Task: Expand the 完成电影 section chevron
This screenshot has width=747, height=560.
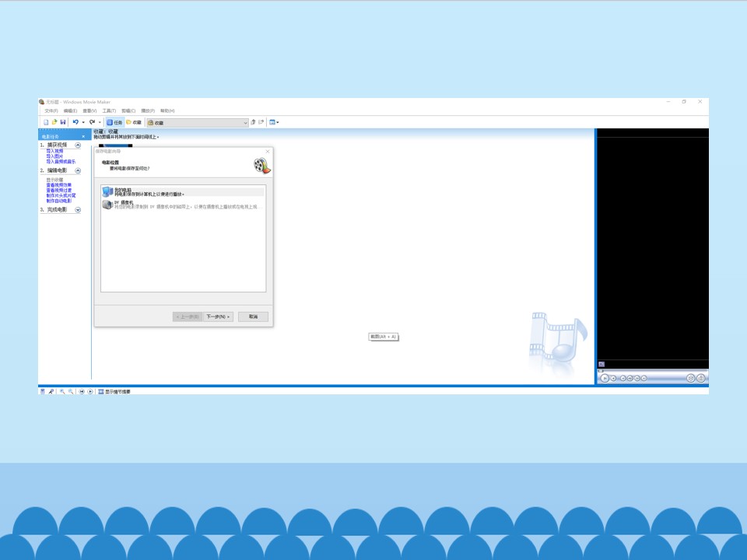Action: pyautogui.click(x=78, y=209)
